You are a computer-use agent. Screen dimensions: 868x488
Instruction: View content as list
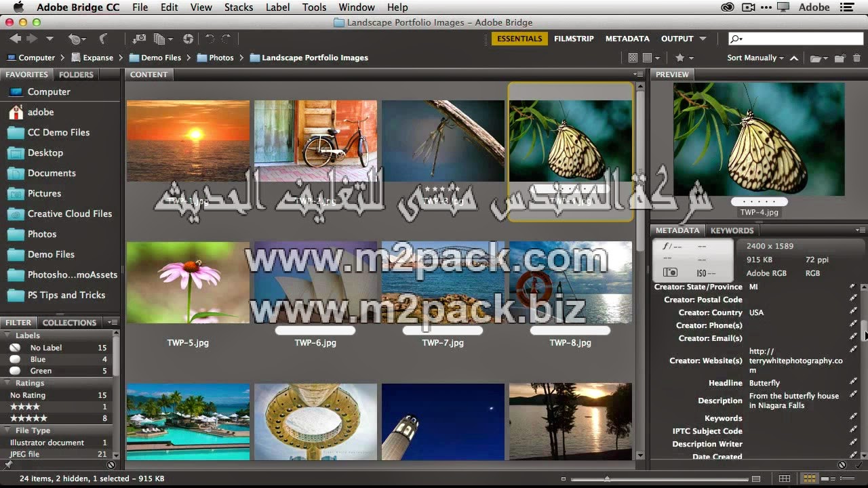(x=848, y=479)
